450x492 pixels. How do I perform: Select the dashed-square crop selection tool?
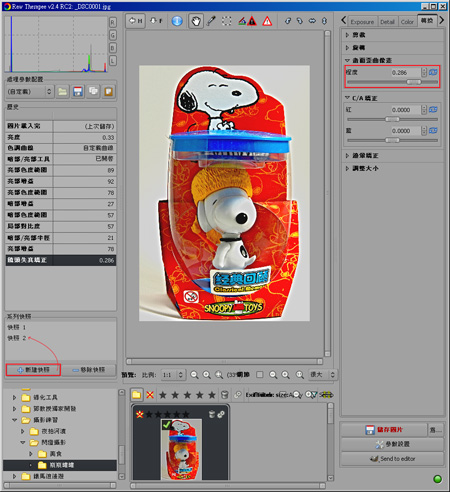[226, 21]
